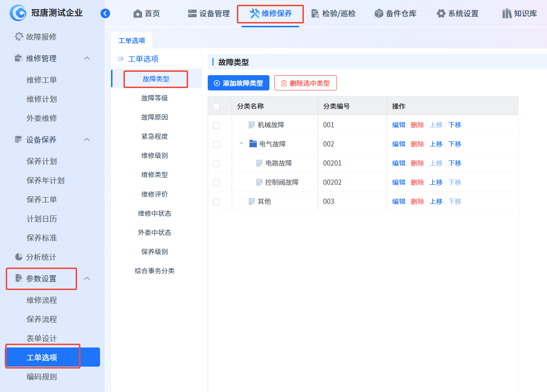Image resolution: width=547 pixels, height=392 pixels.
Task: Collapse the 设备保养 sidebar group
Action: coord(87,140)
